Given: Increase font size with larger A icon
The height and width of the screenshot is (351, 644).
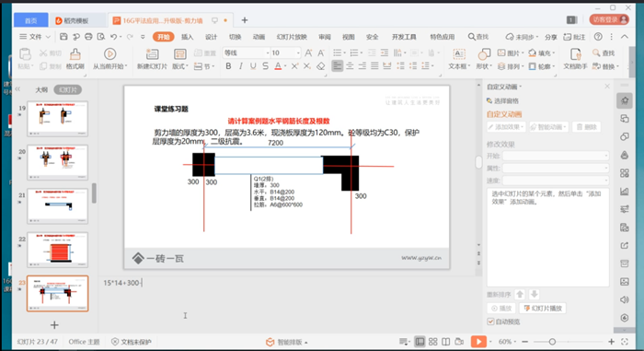Looking at the screenshot, I should (x=308, y=53).
